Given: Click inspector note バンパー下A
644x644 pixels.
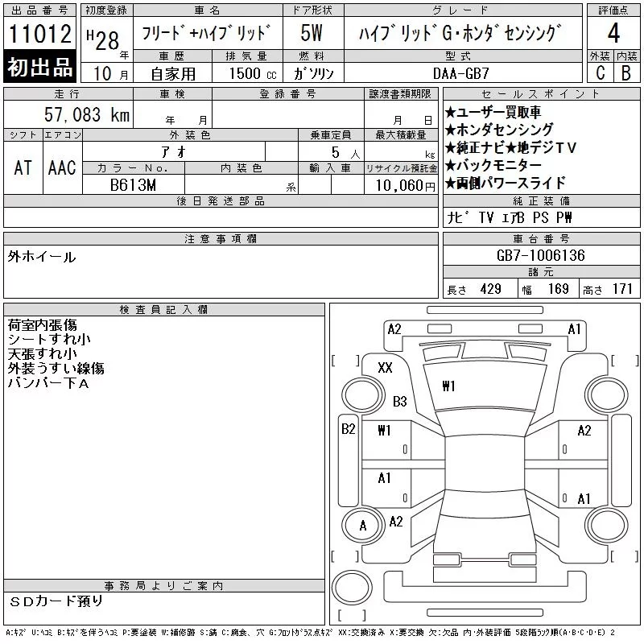Looking at the screenshot, I should click(48, 383).
